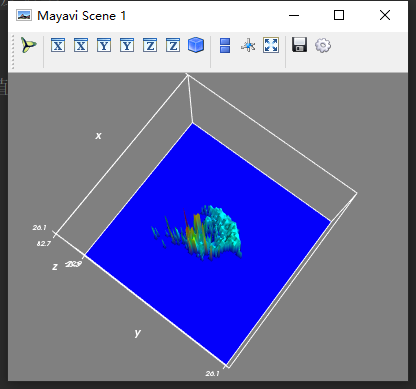Image resolution: width=416 pixels, height=389 pixels.
Task: Set isometric view with blue cube icon
Action: [196, 45]
